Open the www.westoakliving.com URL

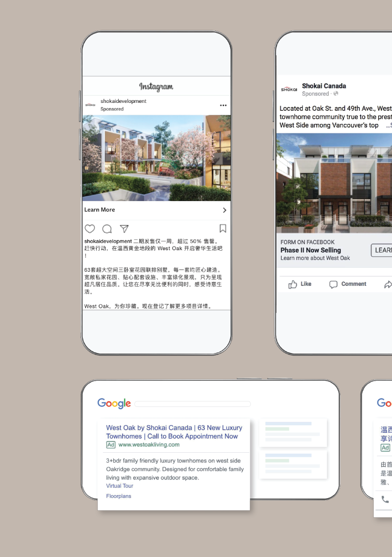(149, 445)
